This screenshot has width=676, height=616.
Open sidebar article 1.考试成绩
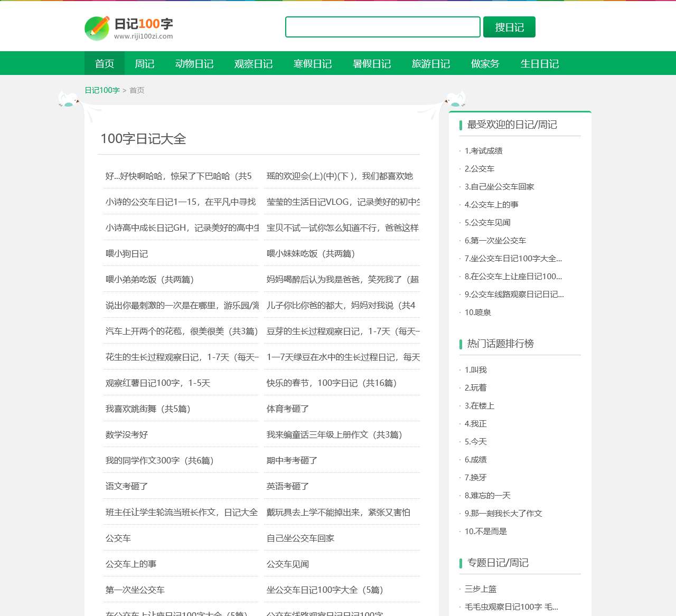click(483, 150)
